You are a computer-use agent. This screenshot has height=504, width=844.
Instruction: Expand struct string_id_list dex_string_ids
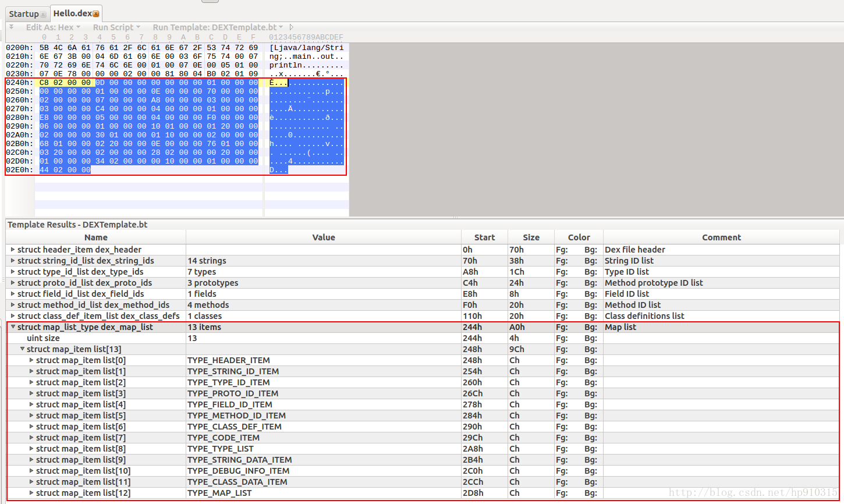coord(13,261)
